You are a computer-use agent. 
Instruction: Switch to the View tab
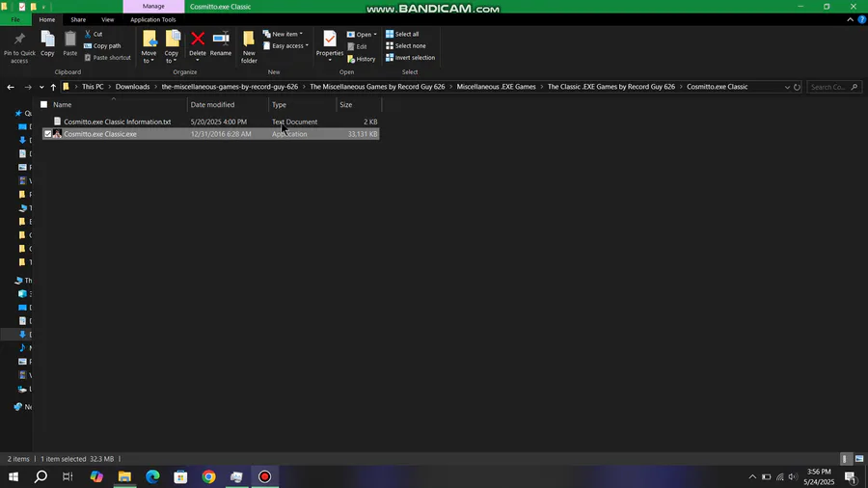click(107, 19)
